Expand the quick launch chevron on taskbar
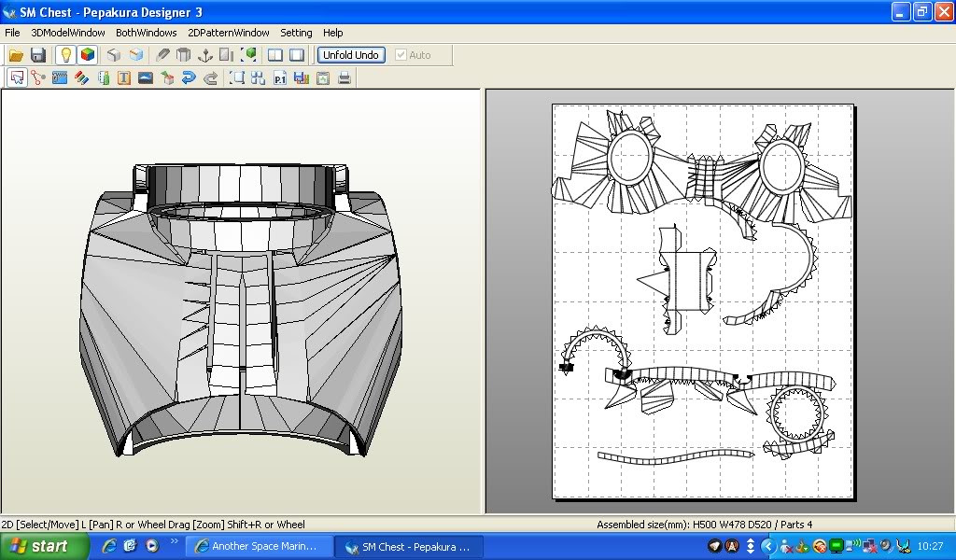The image size is (956, 560). (x=175, y=541)
